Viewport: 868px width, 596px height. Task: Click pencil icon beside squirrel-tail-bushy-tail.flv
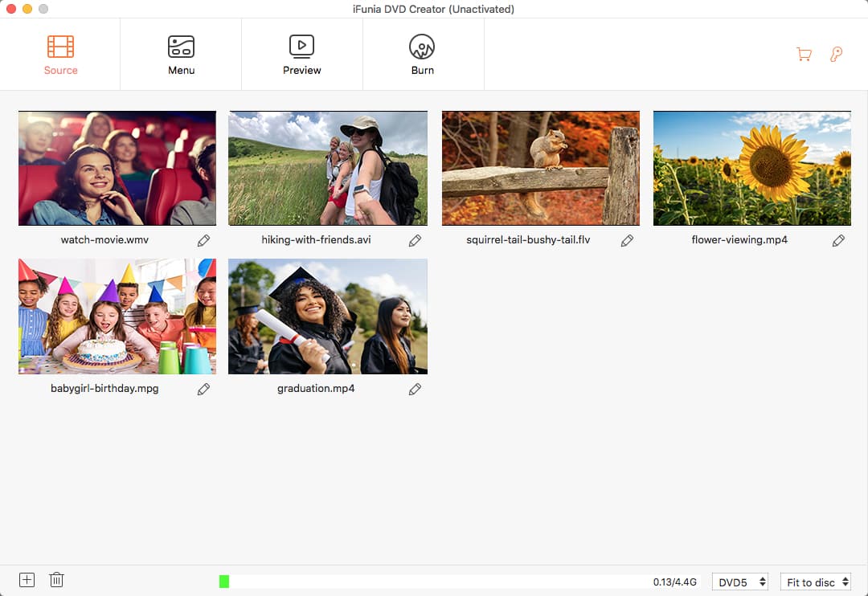(627, 240)
